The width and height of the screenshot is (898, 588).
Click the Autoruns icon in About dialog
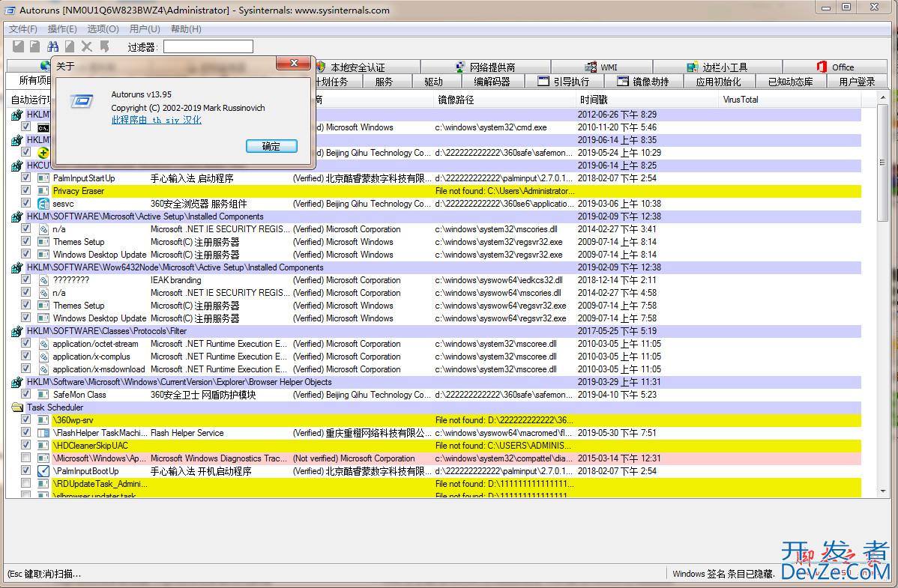pos(81,101)
